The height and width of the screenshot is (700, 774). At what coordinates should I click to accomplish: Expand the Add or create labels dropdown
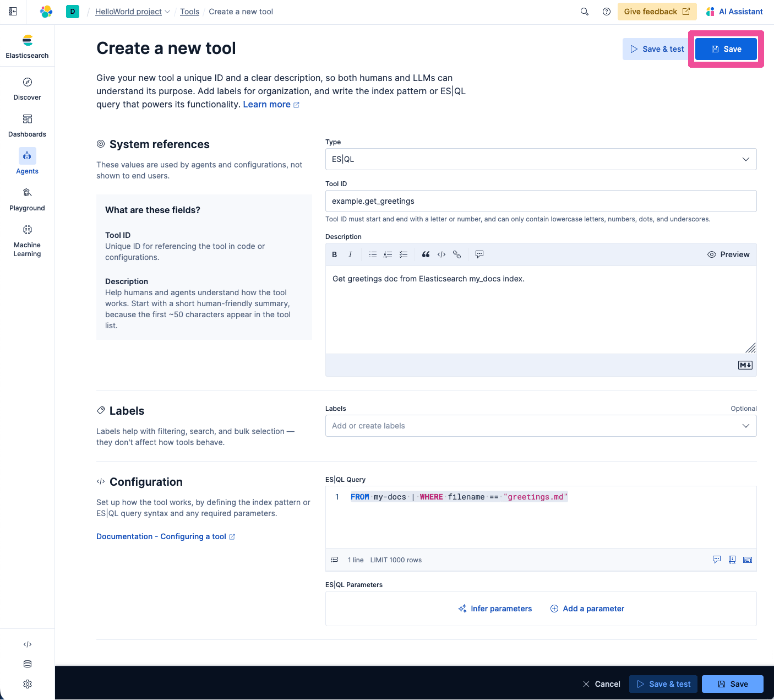click(x=746, y=426)
